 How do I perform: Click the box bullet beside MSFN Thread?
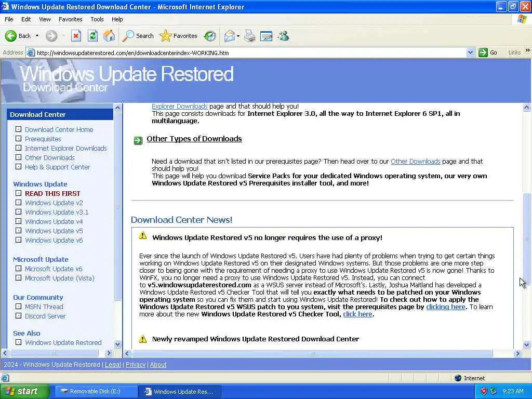[18, 306]
